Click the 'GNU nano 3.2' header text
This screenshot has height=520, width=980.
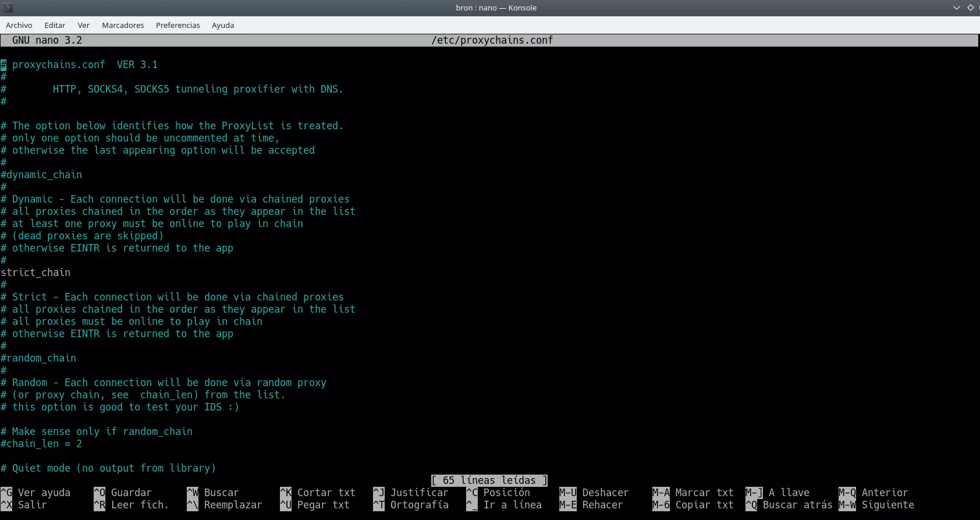point(47,40)
